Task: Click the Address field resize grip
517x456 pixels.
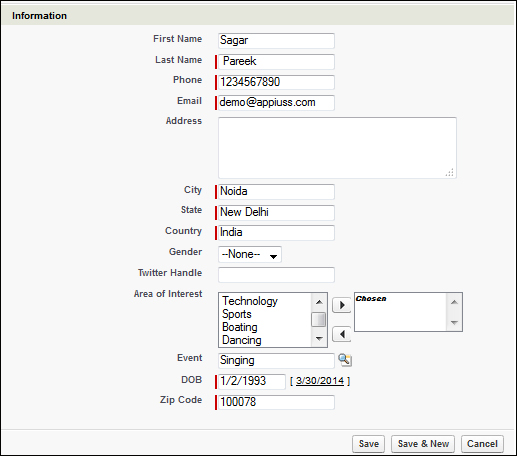Action: 449,172
